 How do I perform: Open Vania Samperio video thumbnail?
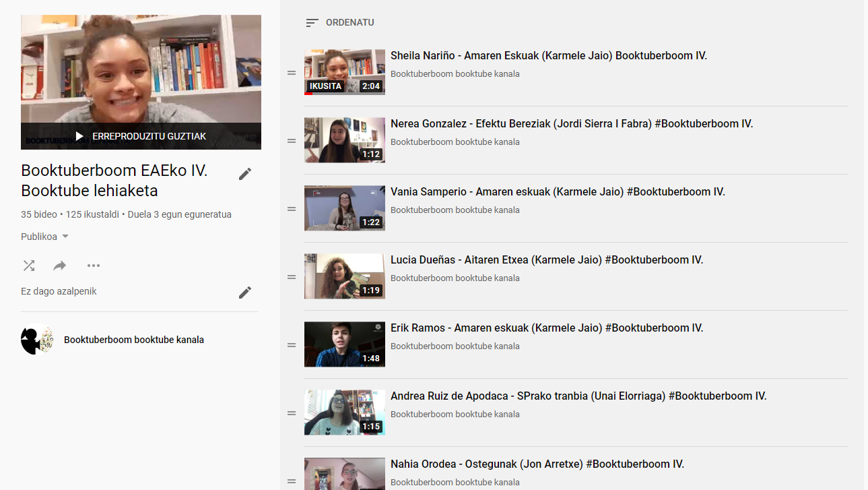[345, 208]
